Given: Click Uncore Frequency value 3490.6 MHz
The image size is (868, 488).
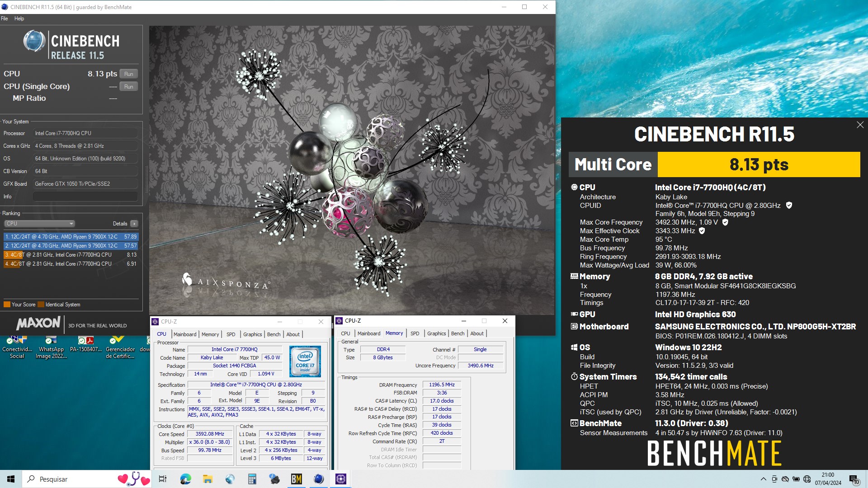Looking at the screenshot, I should coord(481,366).
